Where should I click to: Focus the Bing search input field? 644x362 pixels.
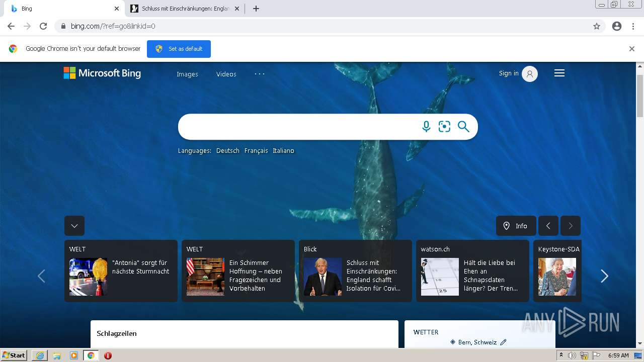pos(299,127)
